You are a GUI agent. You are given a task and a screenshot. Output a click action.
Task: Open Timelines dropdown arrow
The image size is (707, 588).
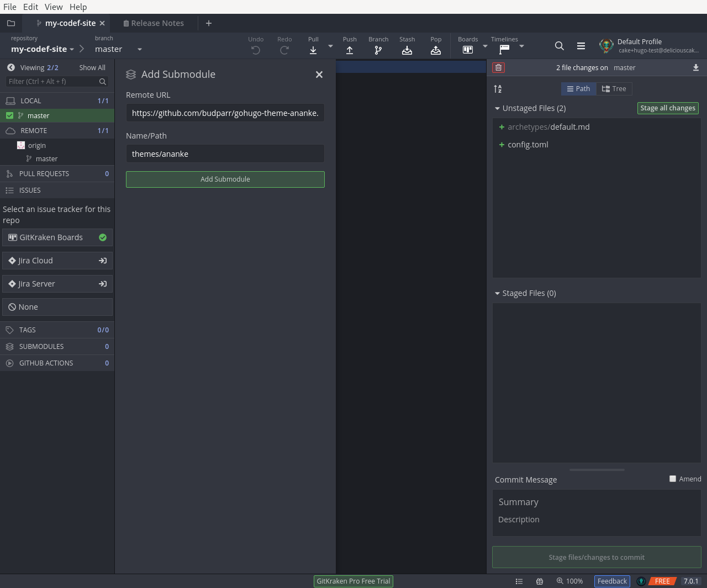[x=522, y=46]
